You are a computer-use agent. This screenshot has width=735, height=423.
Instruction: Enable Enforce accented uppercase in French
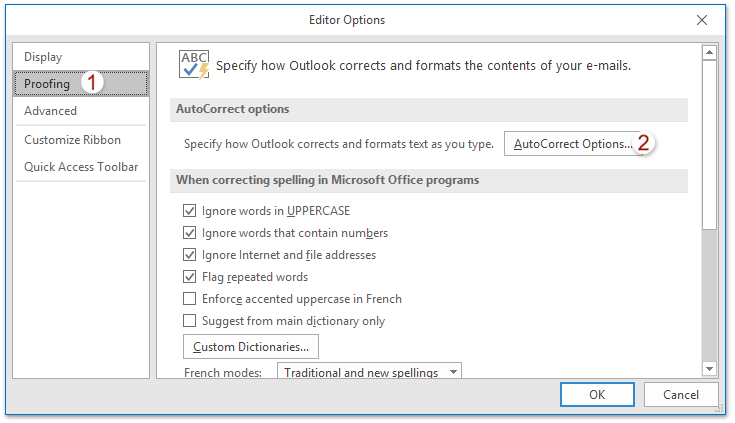click(190, 299)
